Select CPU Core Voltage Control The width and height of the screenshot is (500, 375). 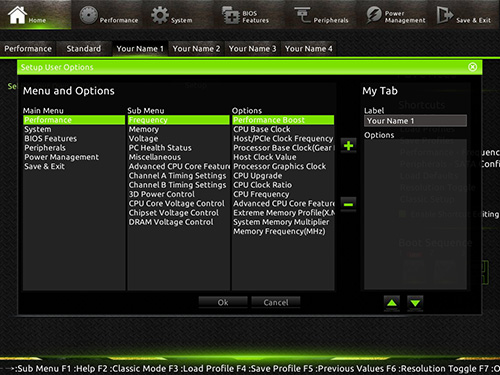[179, 204]
